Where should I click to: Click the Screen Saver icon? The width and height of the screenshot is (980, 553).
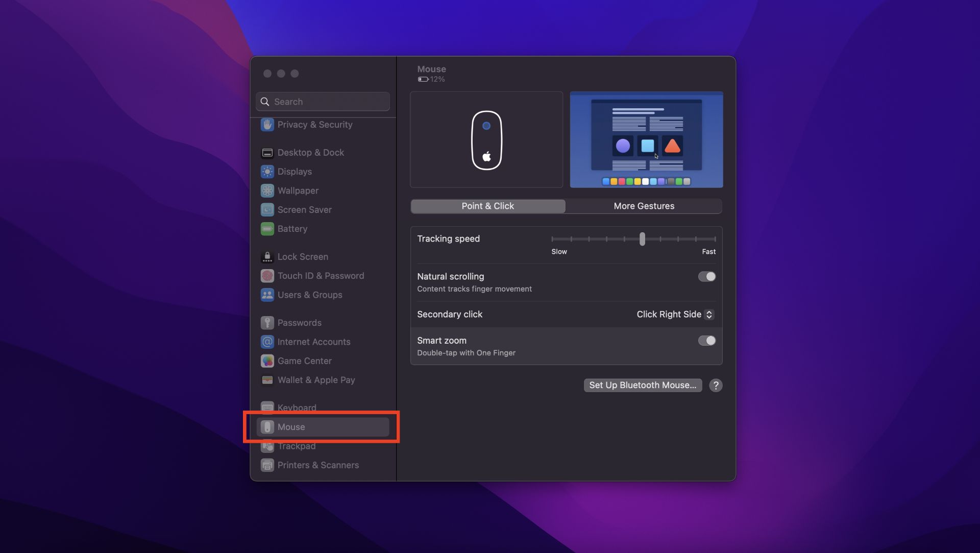(267, 210)
